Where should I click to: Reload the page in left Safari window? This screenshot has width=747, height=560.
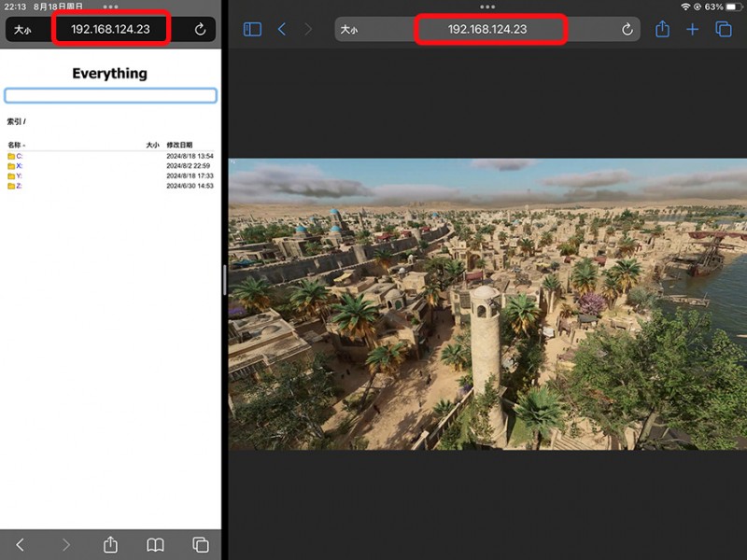click(x=200, y=30)
